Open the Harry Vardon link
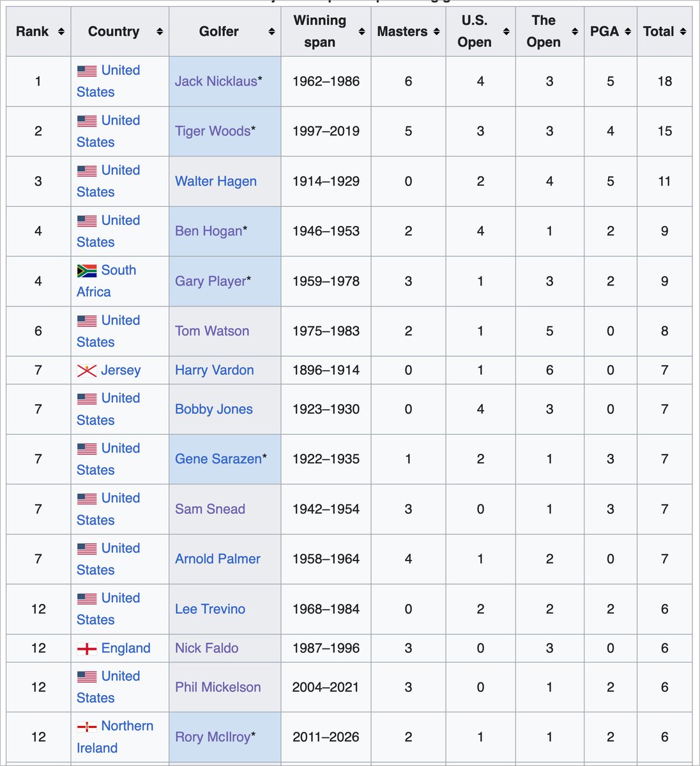Viewport: 700px width, 766px height. coord(215,370)
